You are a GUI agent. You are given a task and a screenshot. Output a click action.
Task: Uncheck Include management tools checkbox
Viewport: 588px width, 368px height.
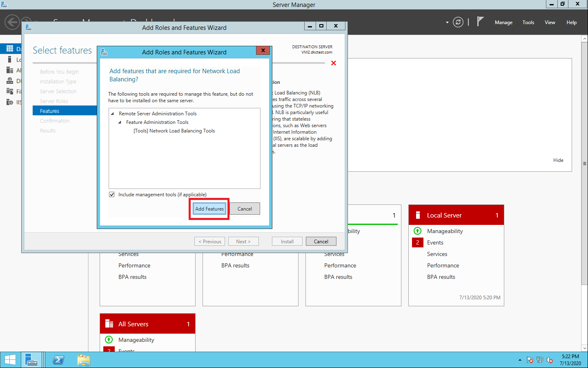coord(112,195)
